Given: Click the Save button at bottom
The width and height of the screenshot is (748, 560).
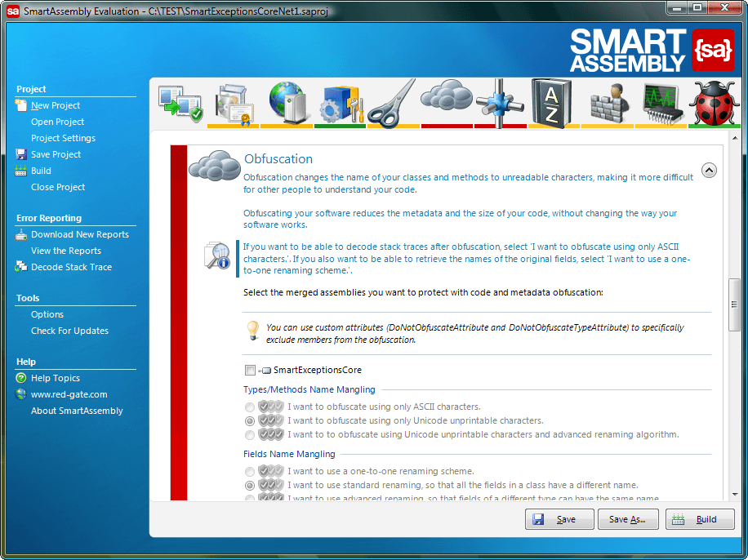Looking at the screenshot, I should coord(559,519).
